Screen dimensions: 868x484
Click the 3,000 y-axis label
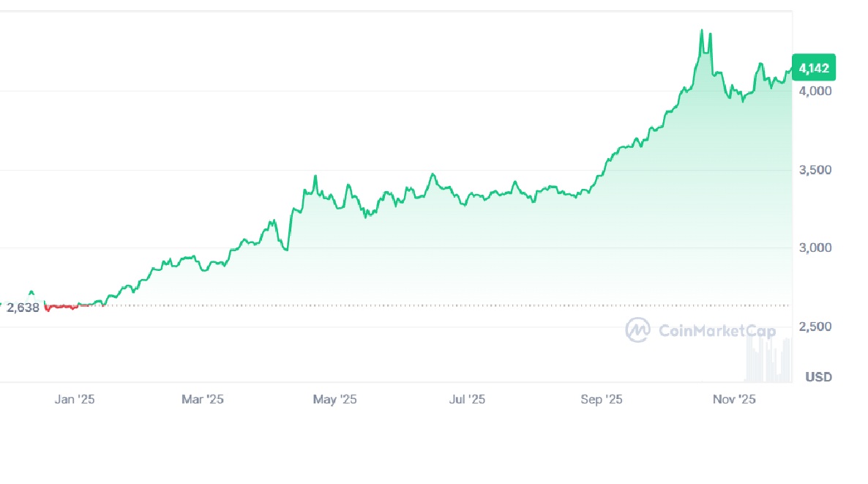[815, 248]
